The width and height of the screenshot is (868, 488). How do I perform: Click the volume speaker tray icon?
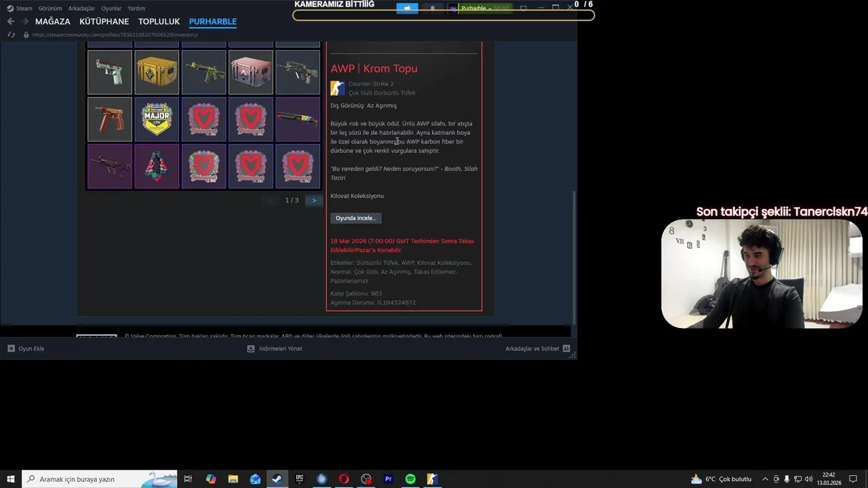[x=809, y=479]
